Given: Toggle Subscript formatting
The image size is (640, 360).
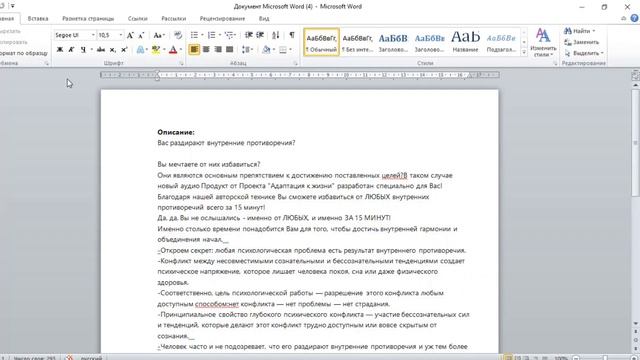Looking at the screenshot, I should pos(113,49).
